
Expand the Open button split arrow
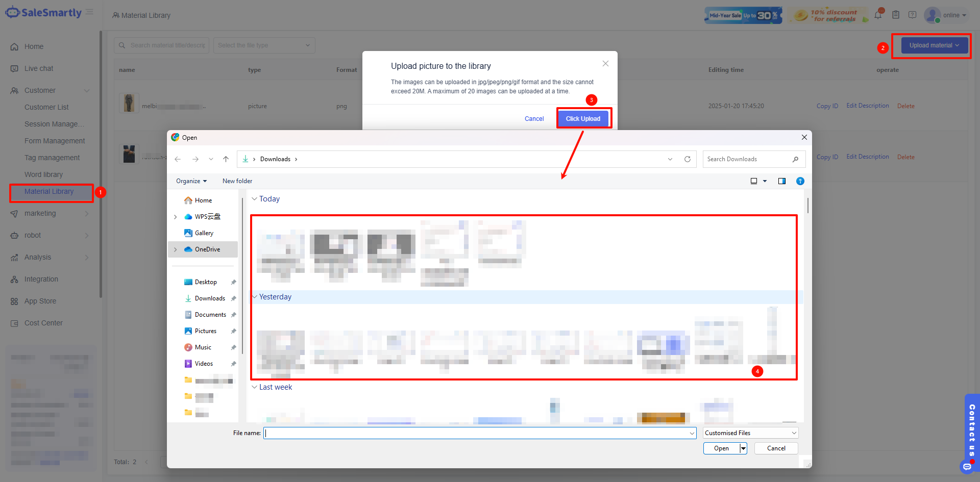pyautogui.click(x=743, y=448)
